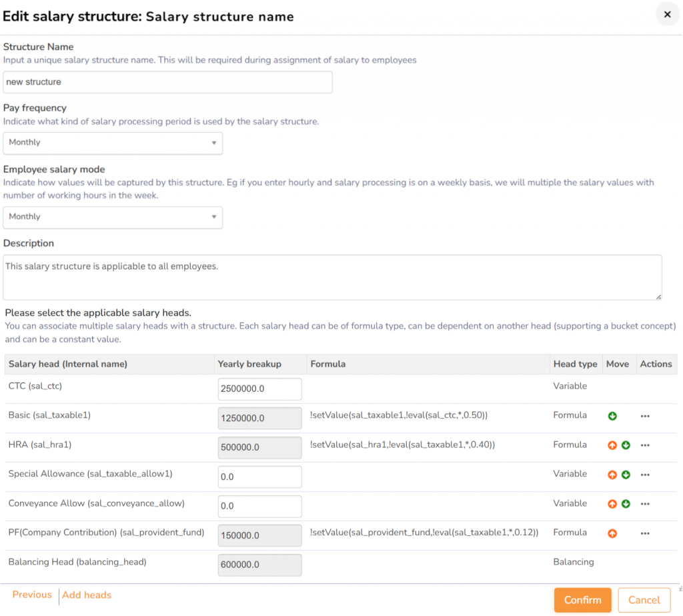Click the Cancel button

tap(644, 600)
